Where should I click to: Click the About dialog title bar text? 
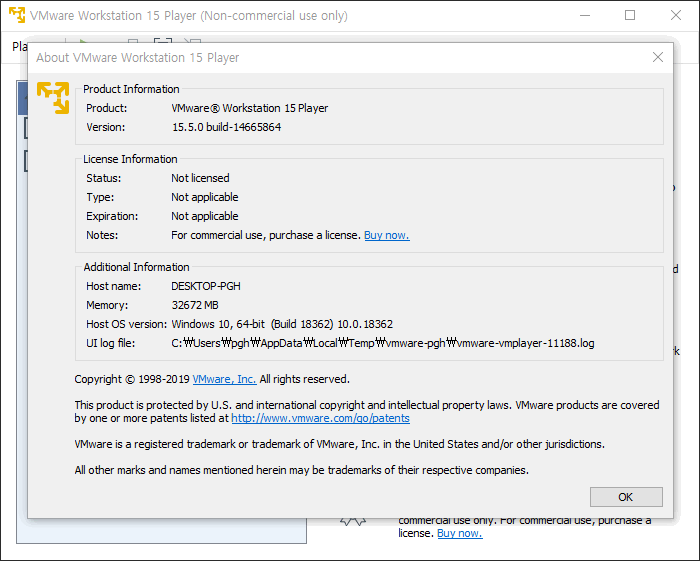point(138,58)
